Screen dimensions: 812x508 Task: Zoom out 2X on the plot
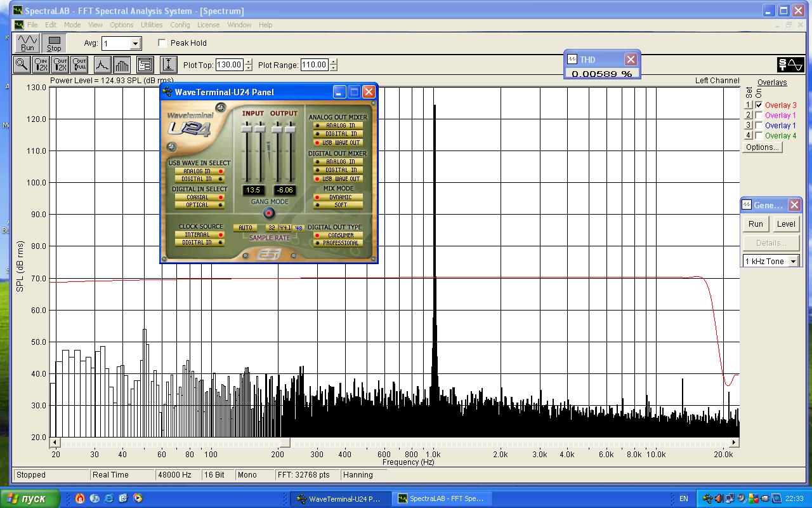60,64
